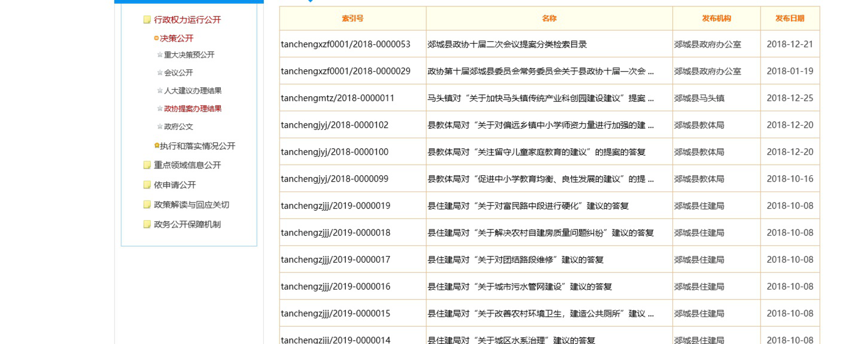
Task: Click folder icon beside 政策解读与回应关切
Action: pyautogui.click(x=147, y=204)
